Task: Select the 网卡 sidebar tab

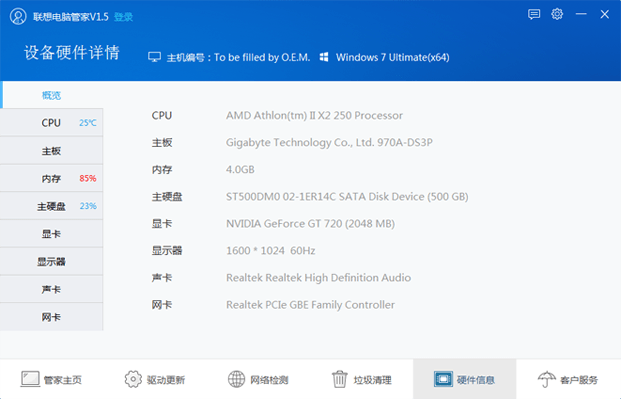Action: coord(51,317)
